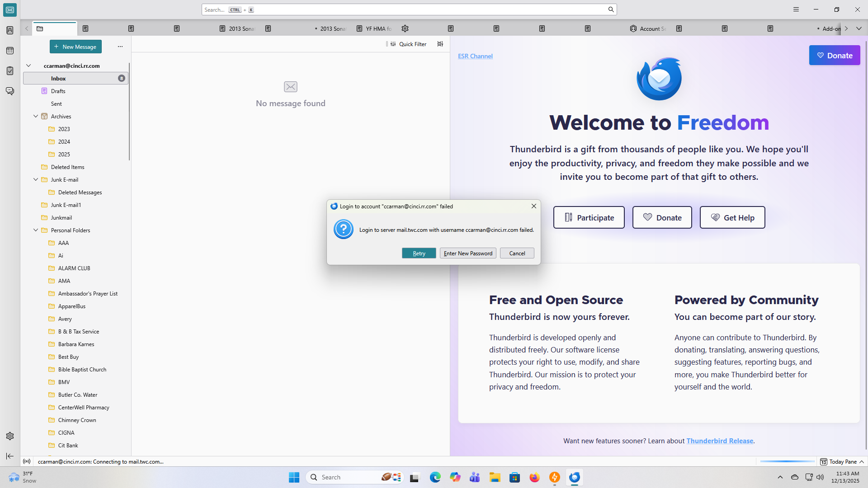Open the Chat space icon

pos(10,91)
